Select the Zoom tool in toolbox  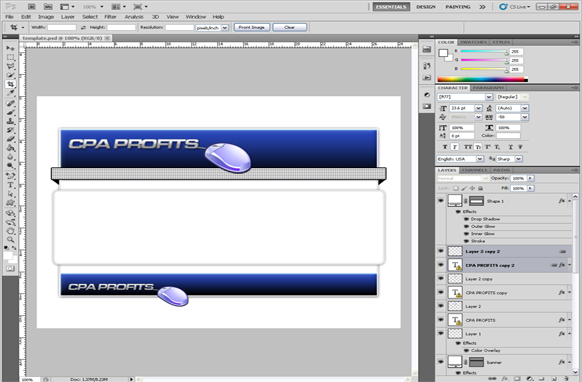coord(10,240)
